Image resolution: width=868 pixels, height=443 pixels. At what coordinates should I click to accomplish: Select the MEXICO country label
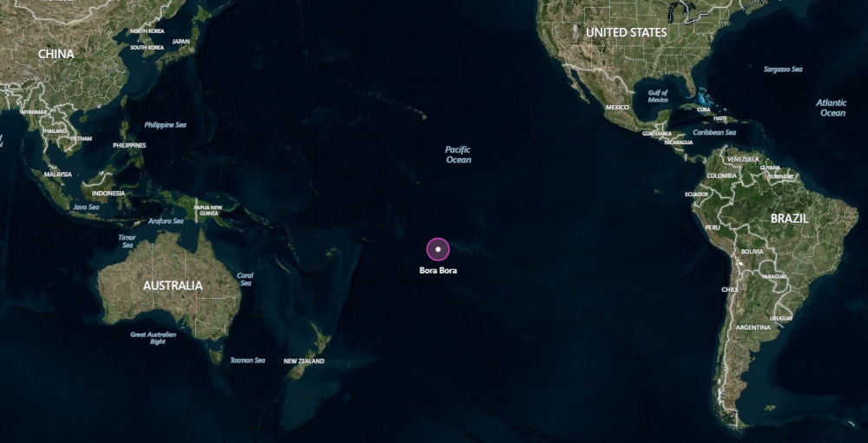tap(617, 108)
